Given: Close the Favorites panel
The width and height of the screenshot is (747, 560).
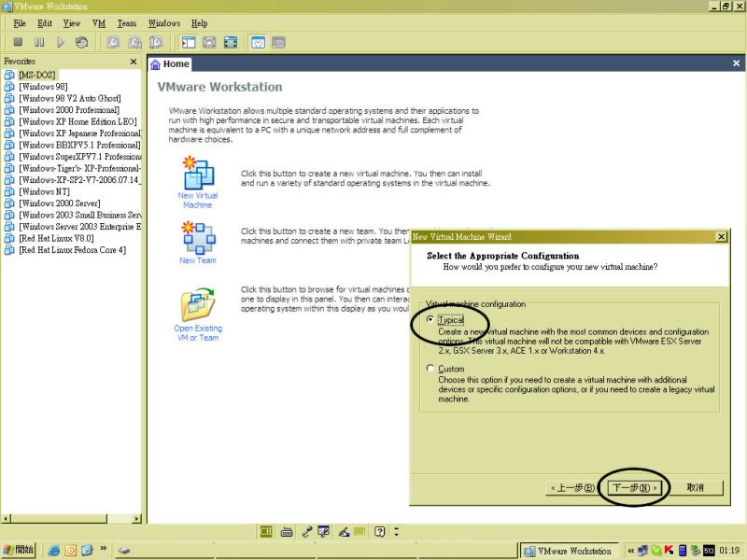Looking at the screenshot, I should (x=134, y=62).
